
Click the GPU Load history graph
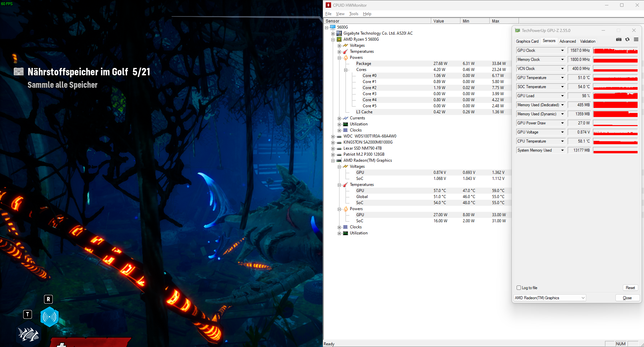(615, 96)
